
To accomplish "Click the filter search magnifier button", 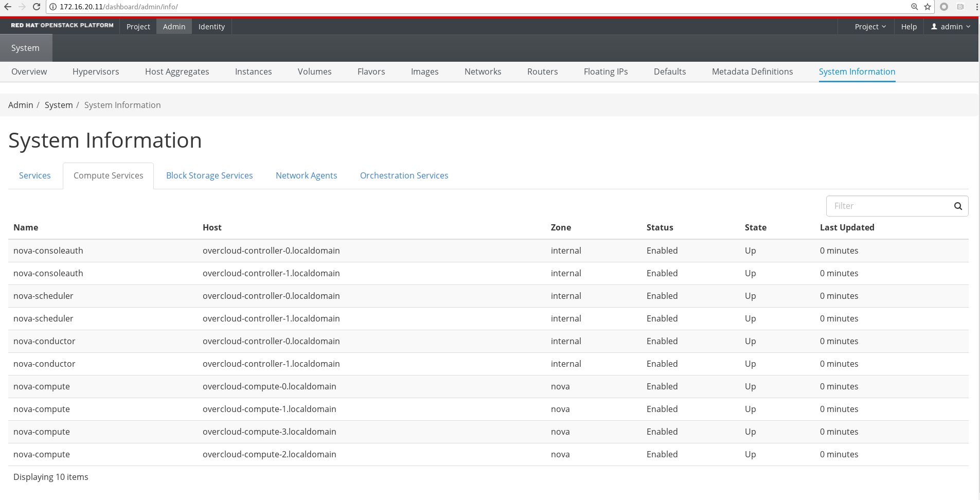I will (x=958, y=206).
